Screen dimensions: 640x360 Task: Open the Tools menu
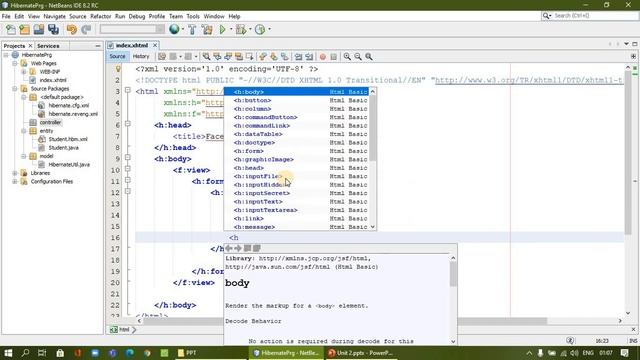pos(193,16)
